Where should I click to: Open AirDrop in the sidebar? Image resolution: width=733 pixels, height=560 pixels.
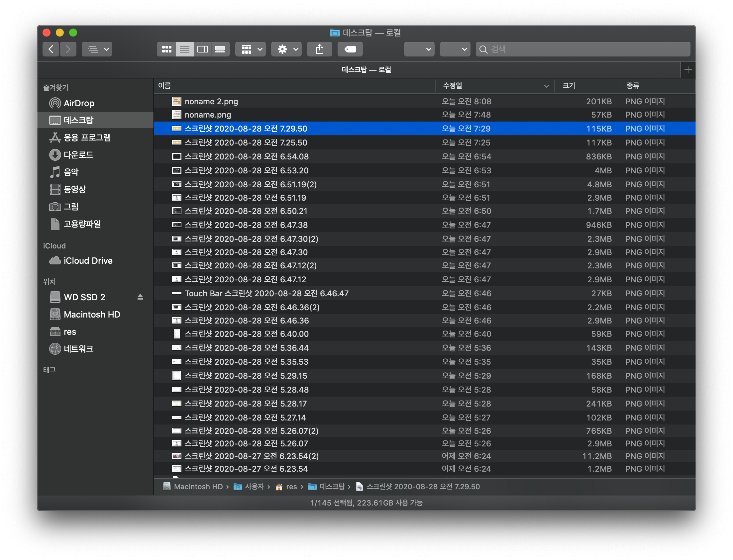tap(79, 103)
